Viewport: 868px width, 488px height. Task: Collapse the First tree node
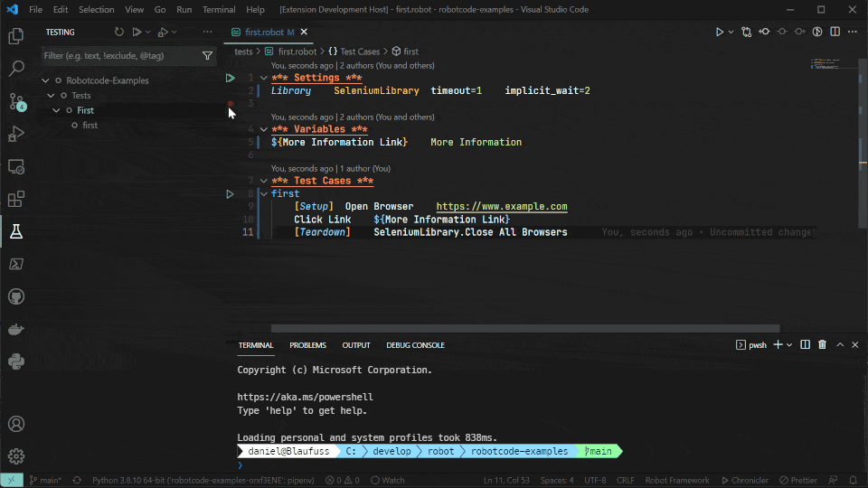click(56, 110)
